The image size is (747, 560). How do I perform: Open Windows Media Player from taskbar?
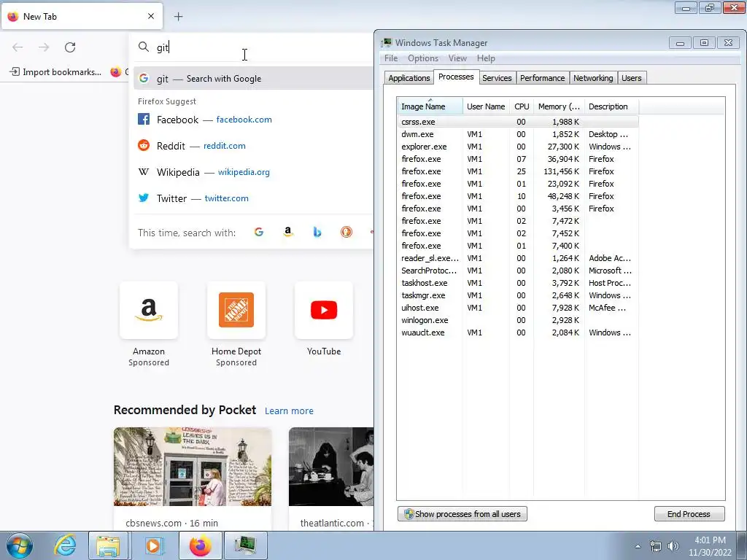pos(153,545)
